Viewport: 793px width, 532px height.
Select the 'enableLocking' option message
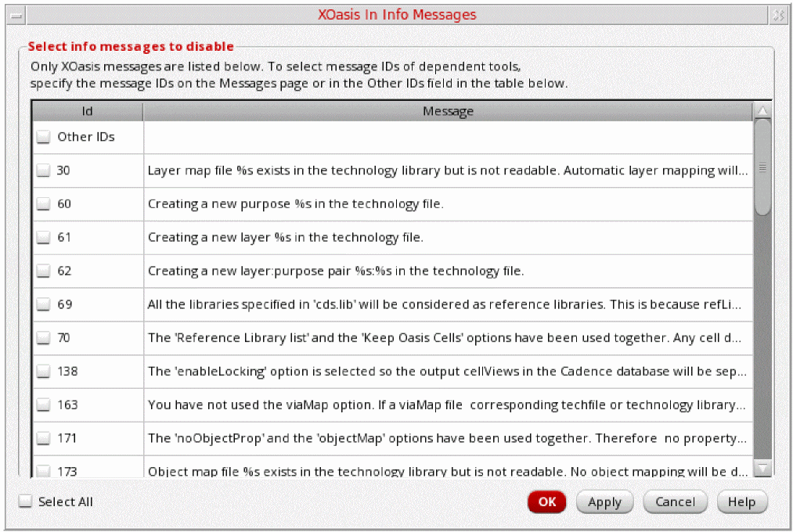pyautogui.click(x=447, y=372)
